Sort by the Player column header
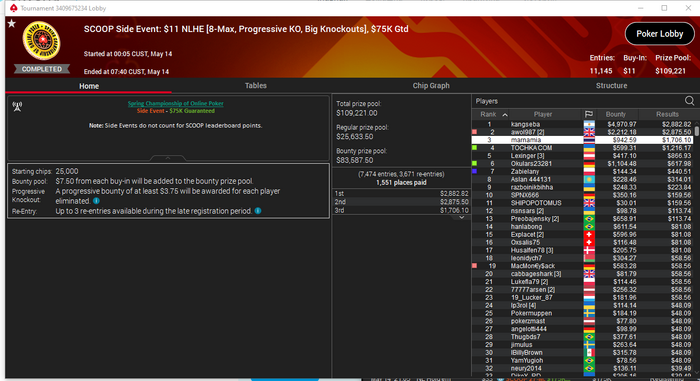Screen dimensions: 700x381 pos(543,114)
